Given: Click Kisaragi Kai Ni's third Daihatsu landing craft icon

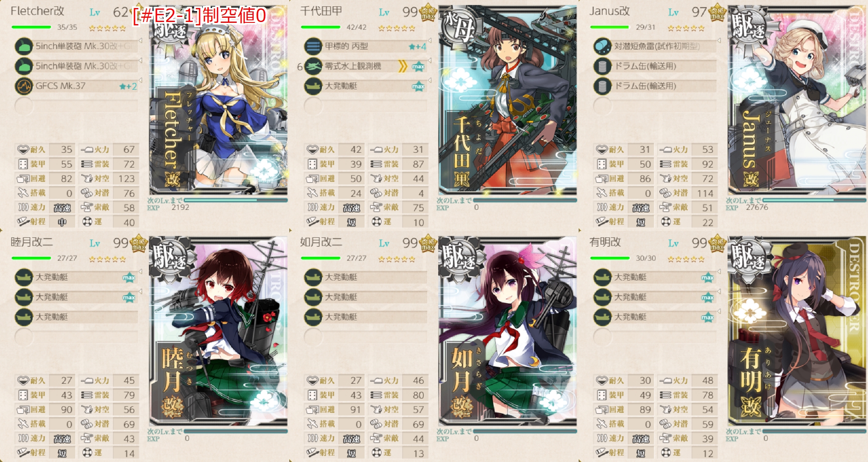Looking at the screenshot, I should coord(313,317).
